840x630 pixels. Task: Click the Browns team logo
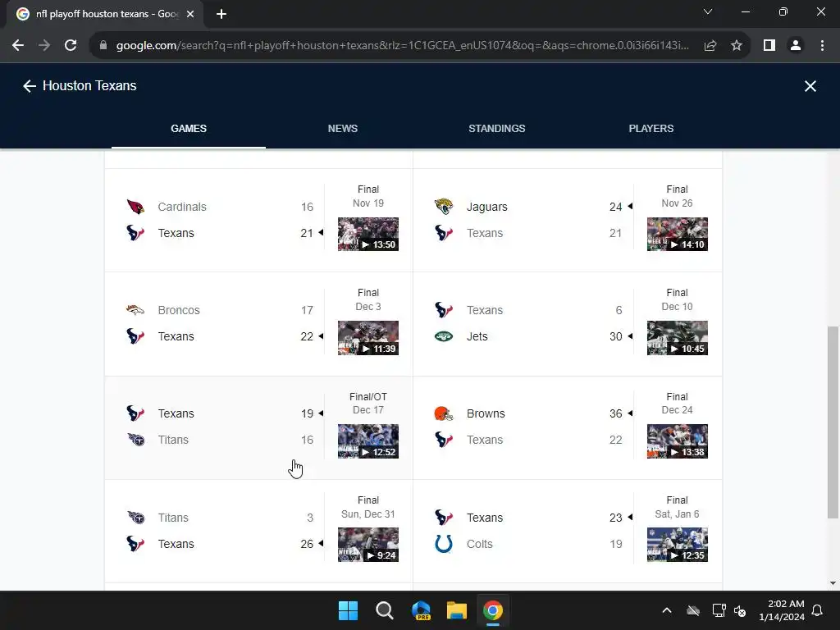[x=444, y=413]
